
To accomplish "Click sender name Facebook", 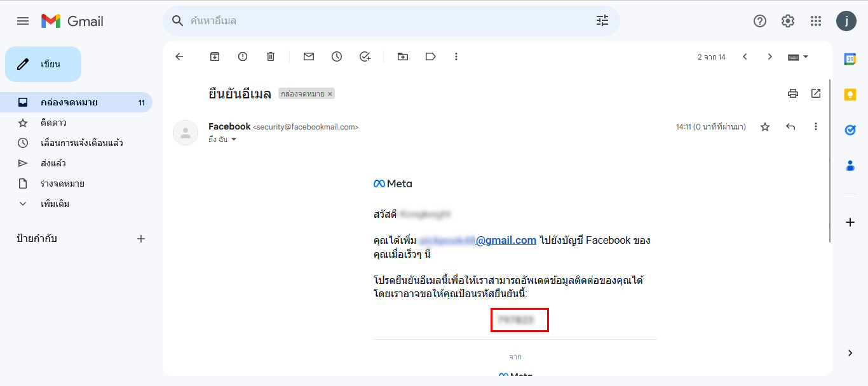I will (229, 126).
